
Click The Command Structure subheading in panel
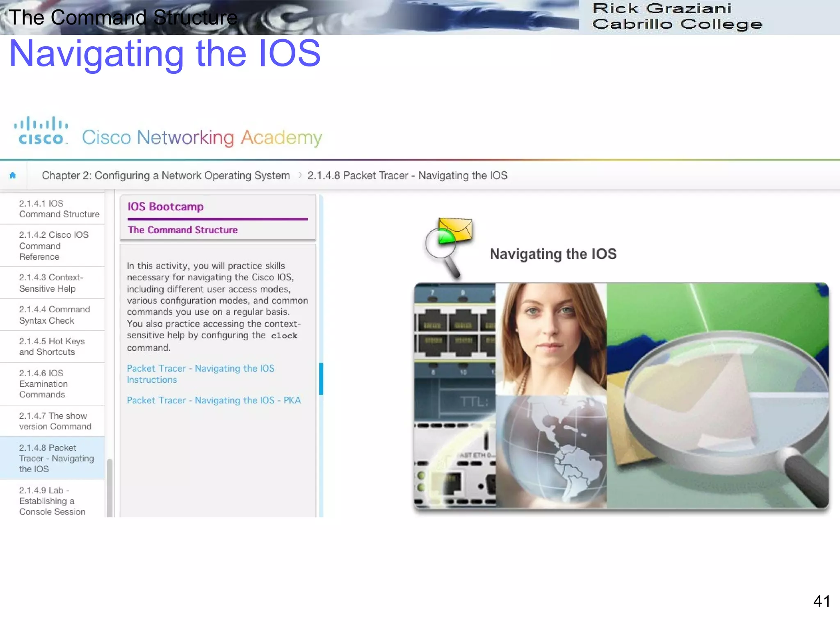coord(183,230)
